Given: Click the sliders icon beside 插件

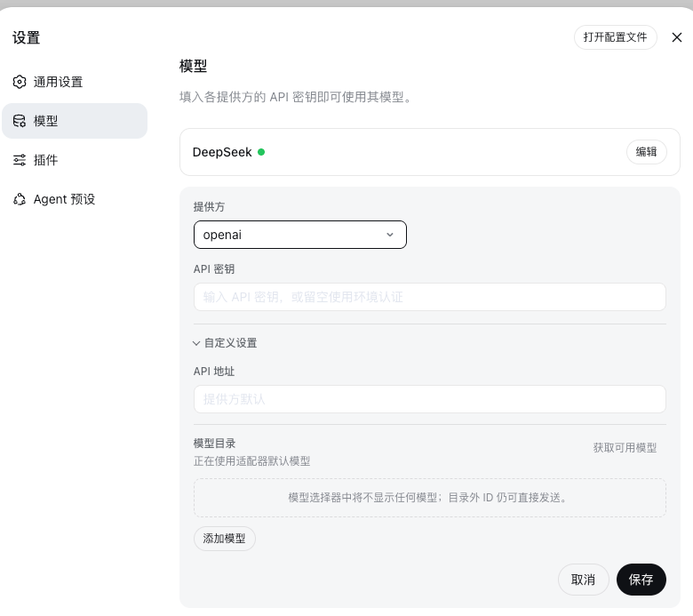Looking at the screenshot, I should tap(19, 160).
